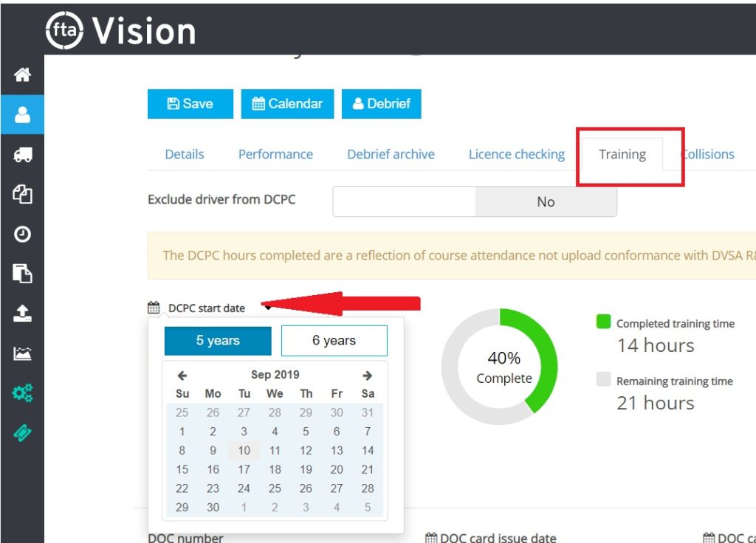Open the reports chart icon in sidebar
This screenshot has width=756, height=543.
pos(22,353)
